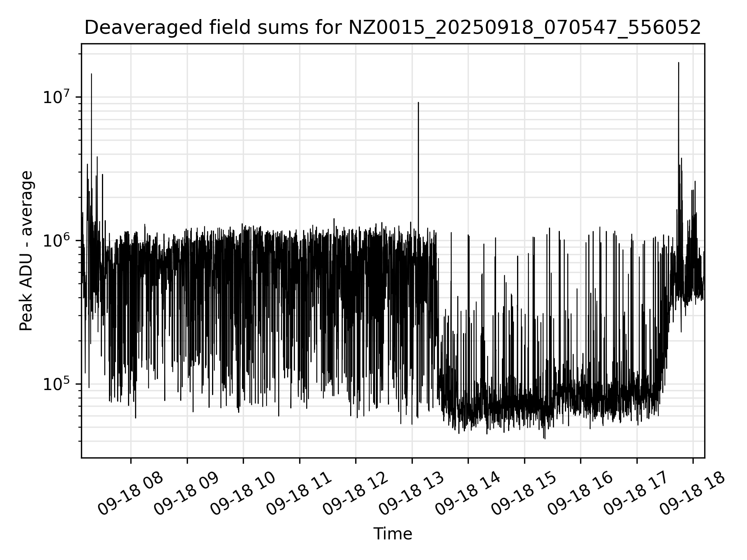Click the y-axis tick label 10^5
This screenshot has height=560, width=747.
click(x=56, y=384)
